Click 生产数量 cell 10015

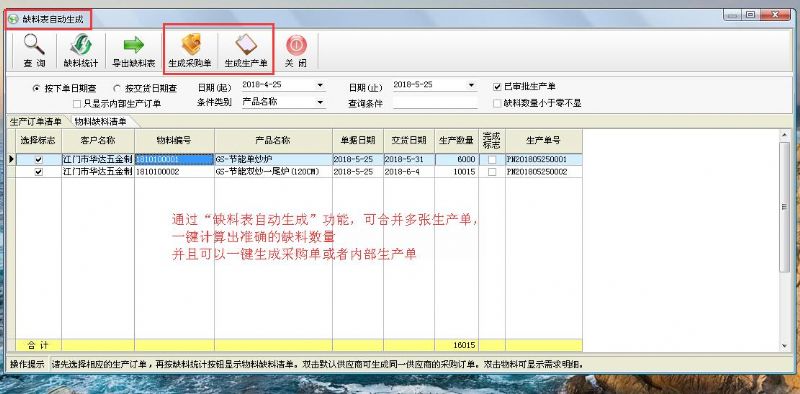(457, 173)
